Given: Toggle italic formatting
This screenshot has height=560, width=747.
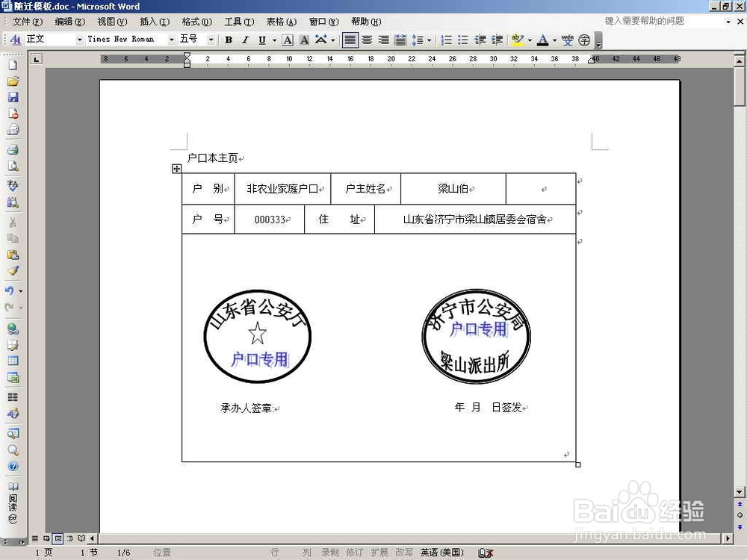Looking at the screenshot, I should point(244,40).
